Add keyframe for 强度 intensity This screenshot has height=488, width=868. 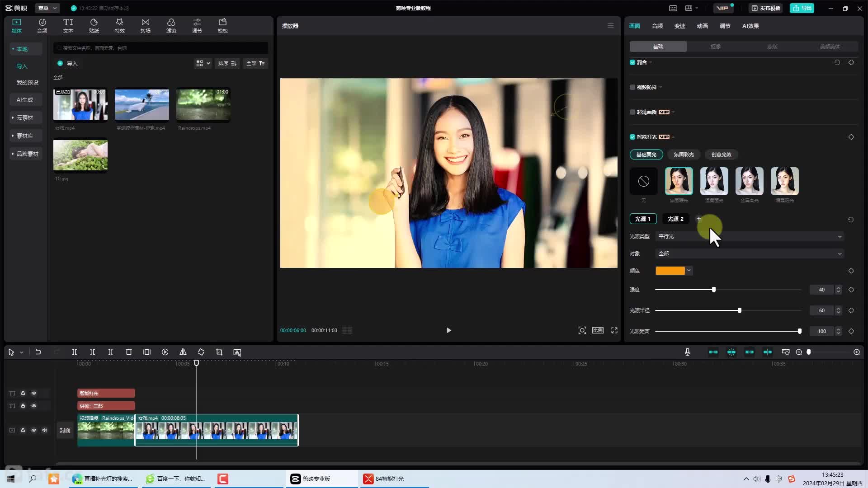point(851,290)
